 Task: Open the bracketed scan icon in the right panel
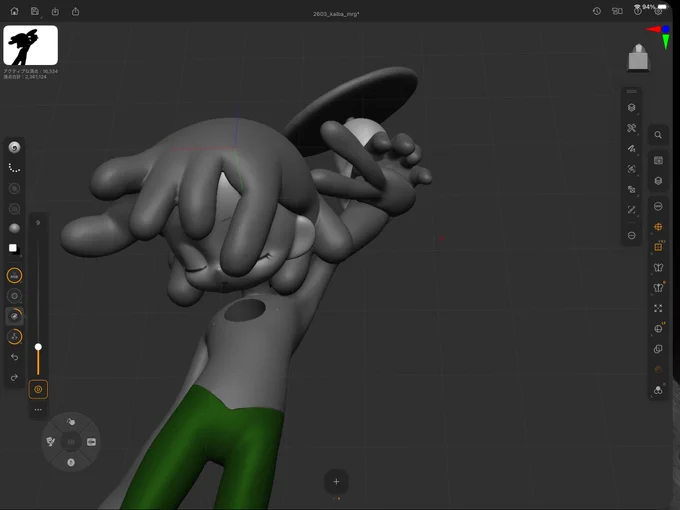click(631, 169)
